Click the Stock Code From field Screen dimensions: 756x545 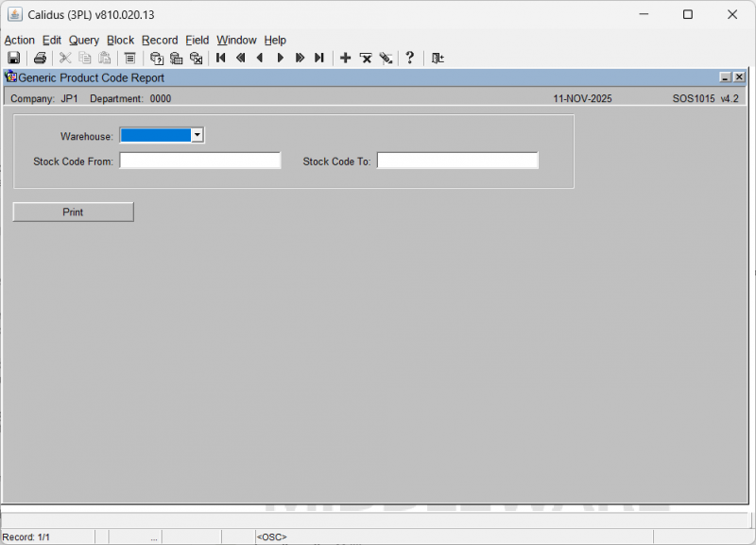click(200, 162)
